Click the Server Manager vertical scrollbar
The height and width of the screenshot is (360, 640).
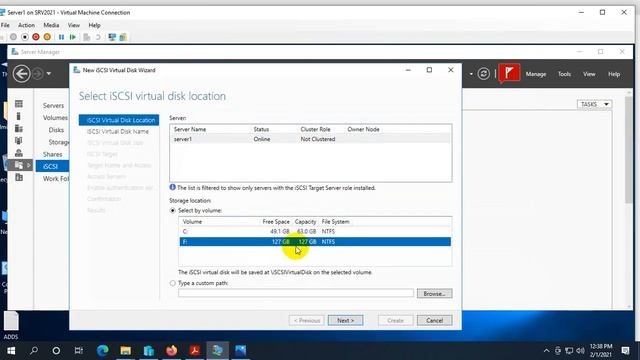click(629, 149)
